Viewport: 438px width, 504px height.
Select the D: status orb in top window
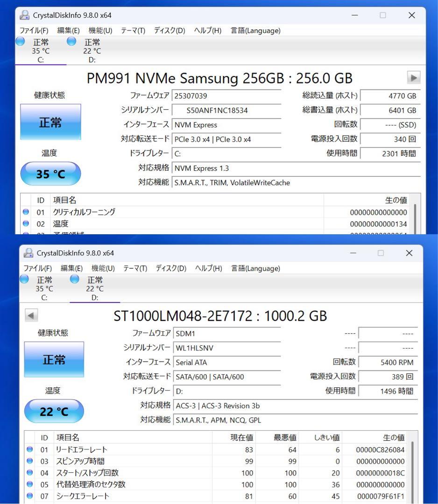(71, 41)
